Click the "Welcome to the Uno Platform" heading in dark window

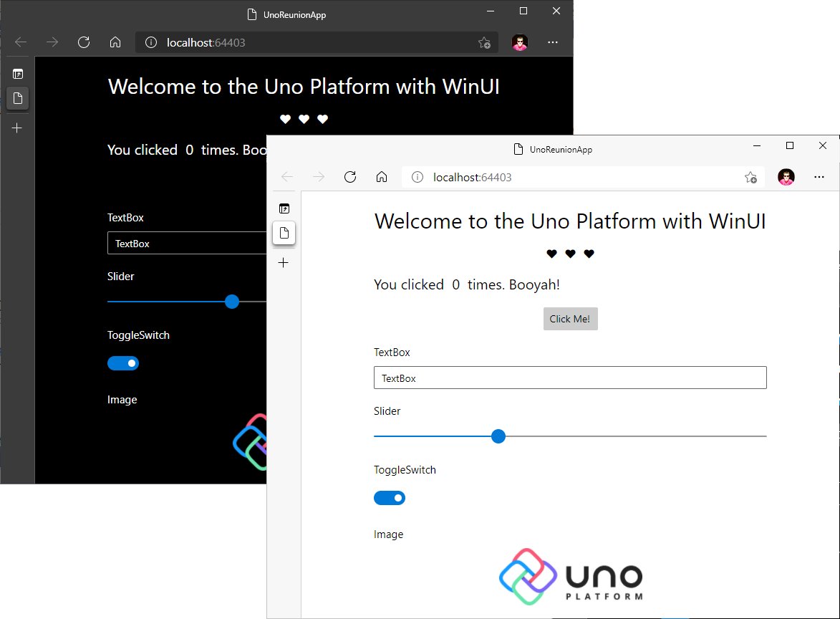click(x=304, y=87)
